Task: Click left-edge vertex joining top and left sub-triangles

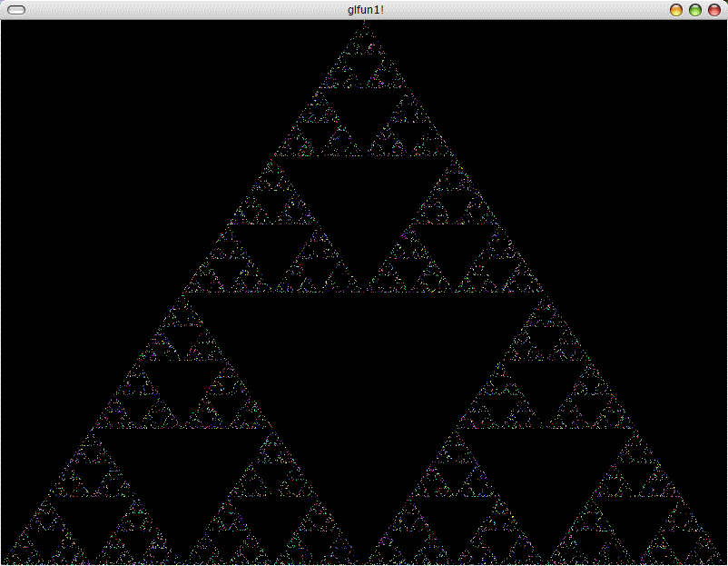Action: [x=184, y=292]
